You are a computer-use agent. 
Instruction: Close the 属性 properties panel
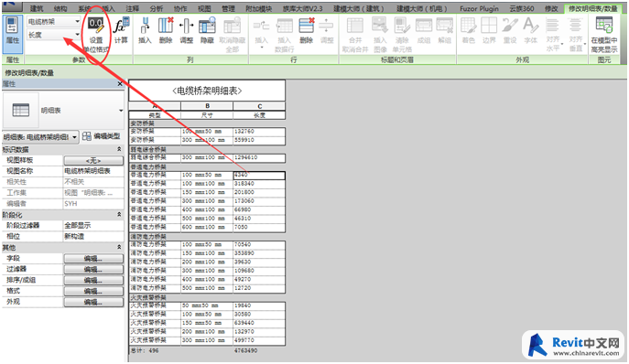(120, 84)
